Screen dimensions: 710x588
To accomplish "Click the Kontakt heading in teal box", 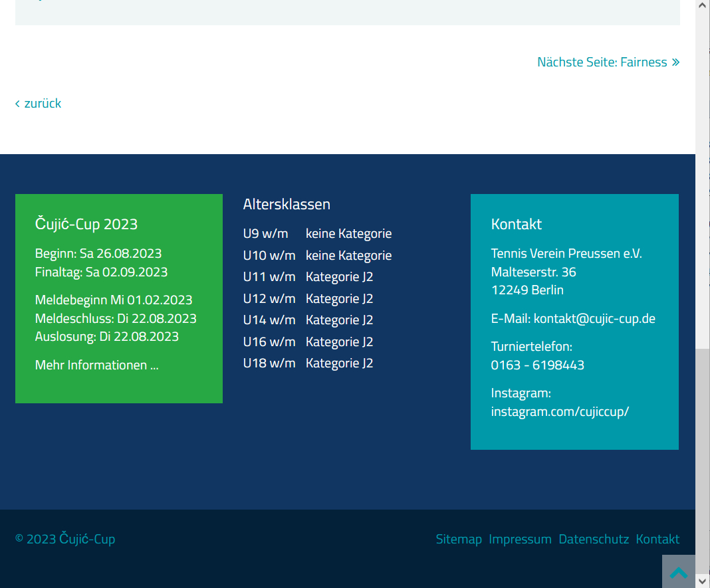I will tap(517, 224).
